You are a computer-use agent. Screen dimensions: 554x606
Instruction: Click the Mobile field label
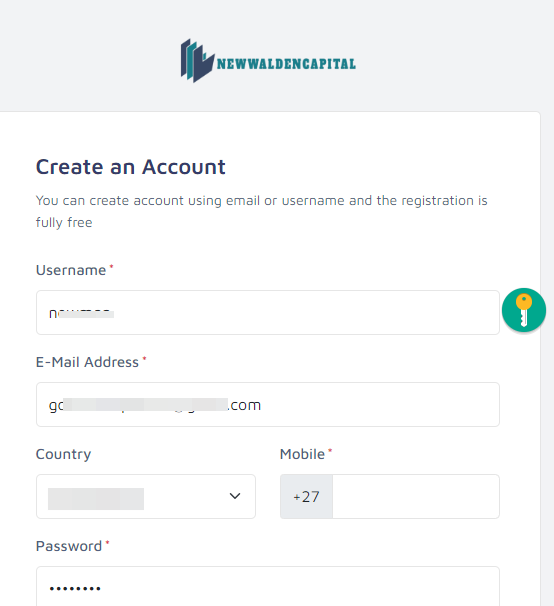point(302,454)
